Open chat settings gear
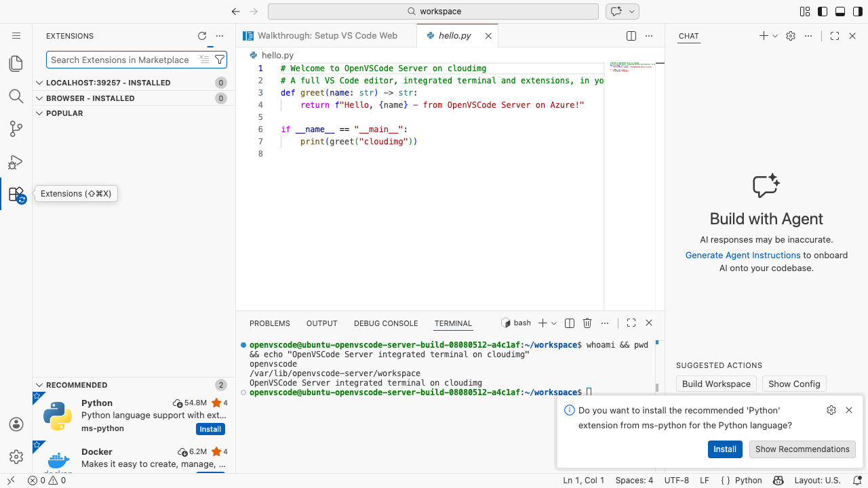Screen dimensions: 868x488 [x=791, y=36]
